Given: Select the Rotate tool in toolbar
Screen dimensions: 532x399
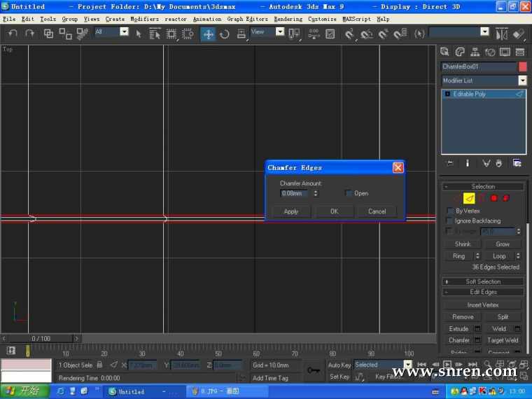Looking at the screenshot, I should click(224, 34).
